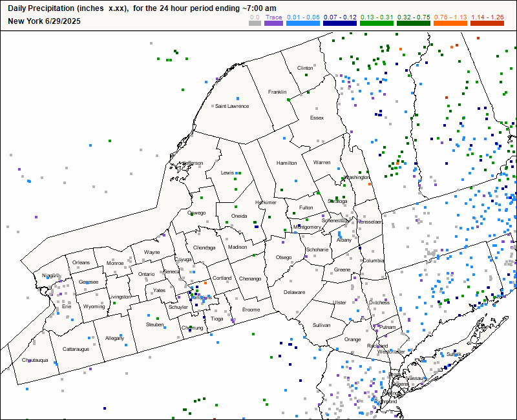The image size is (517, 420).
Task: Select the Schuyler county label
Action: pyautogui.click(x=178, y=307)
